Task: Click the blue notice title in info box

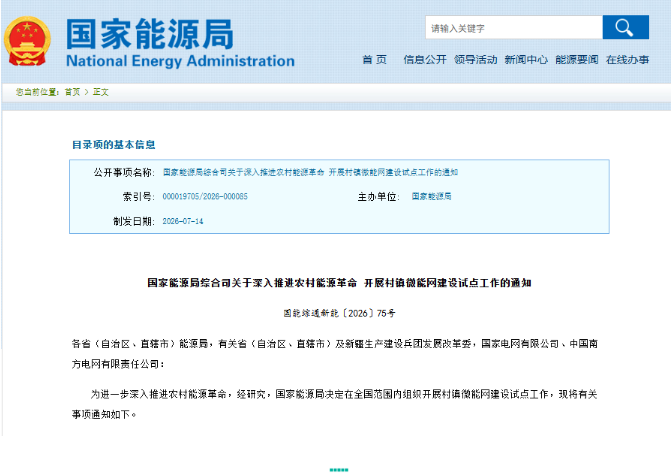Action: pyautogui.click(x=310, y=172)
